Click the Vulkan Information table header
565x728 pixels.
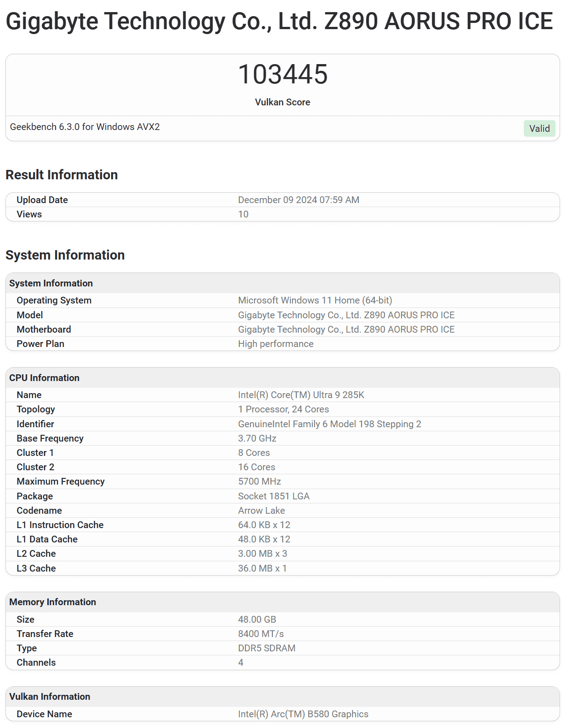(50, 697)
